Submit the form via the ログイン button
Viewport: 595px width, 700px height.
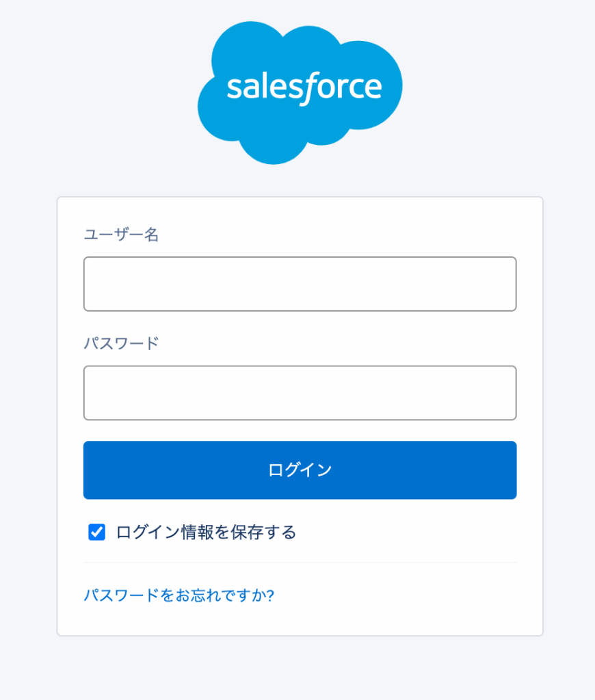(300, 470)
